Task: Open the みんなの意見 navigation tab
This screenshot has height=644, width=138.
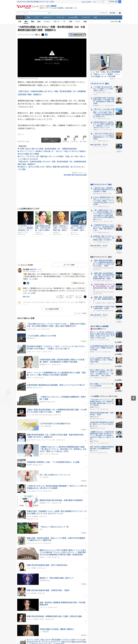Action: pyautogui.click(x=73, y=17)
